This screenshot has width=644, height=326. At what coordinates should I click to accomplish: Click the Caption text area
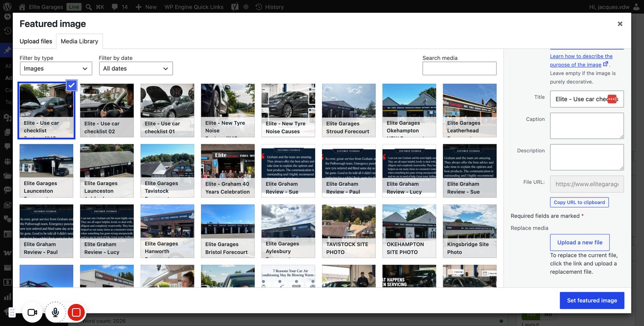coord(587,126)
